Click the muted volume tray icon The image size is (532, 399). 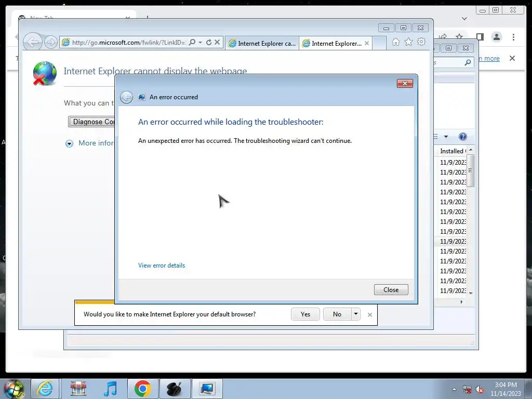click(480, 390)
